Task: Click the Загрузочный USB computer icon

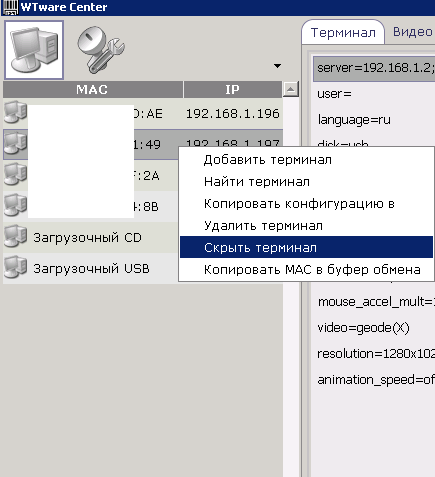Action: 15,267
